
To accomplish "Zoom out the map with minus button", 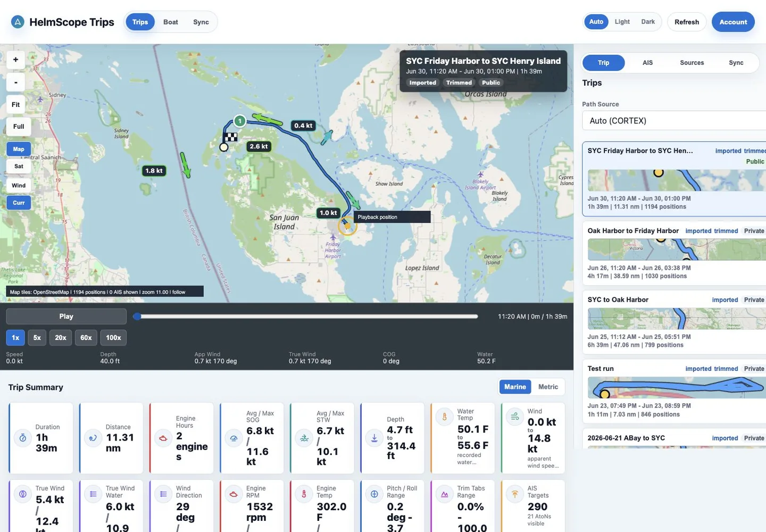I will pos(16,82).
